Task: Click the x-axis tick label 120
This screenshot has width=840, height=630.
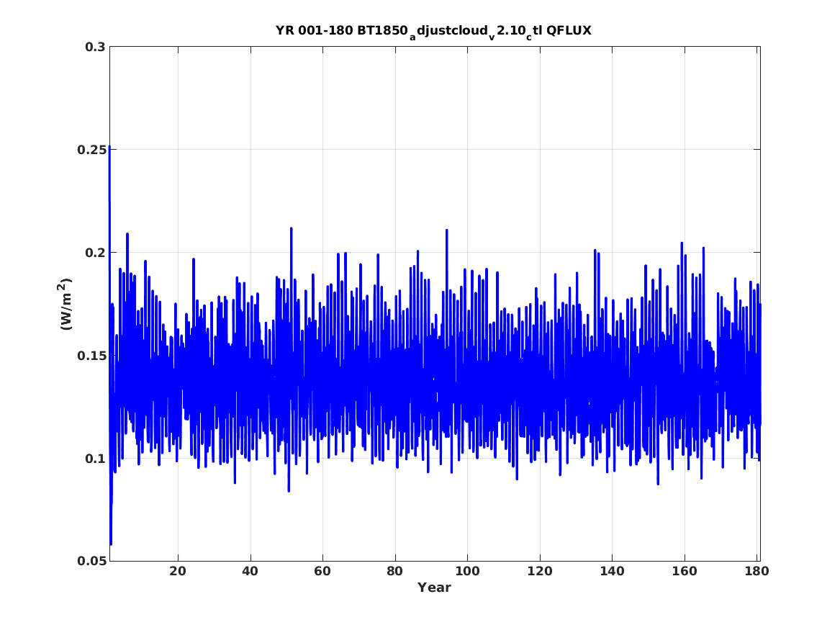Action: [540, 572]
